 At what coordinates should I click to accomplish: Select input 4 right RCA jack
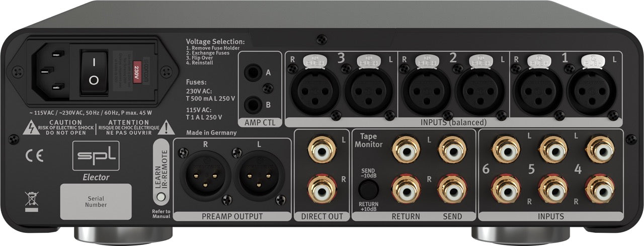[x=601, y=189]
